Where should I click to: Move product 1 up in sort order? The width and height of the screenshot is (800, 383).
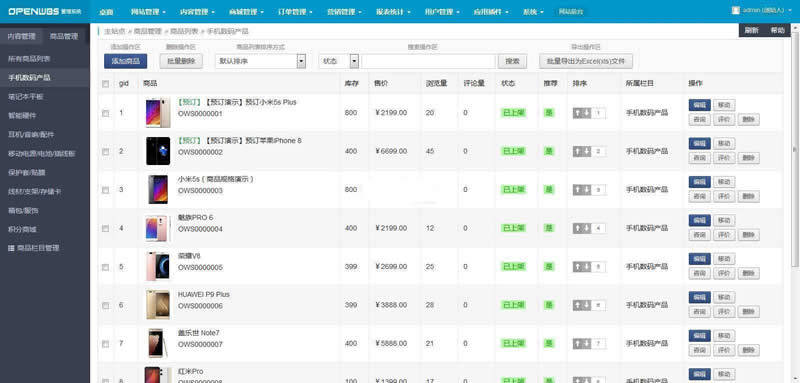point(577,113)
